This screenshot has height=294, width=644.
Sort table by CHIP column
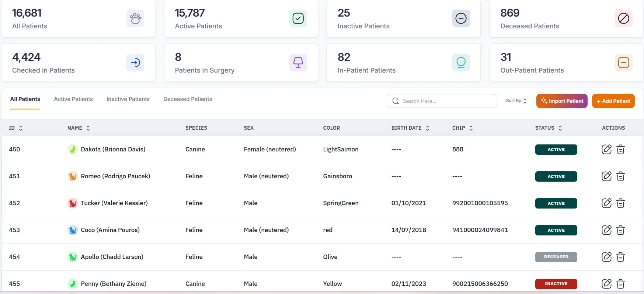point(471,128)
